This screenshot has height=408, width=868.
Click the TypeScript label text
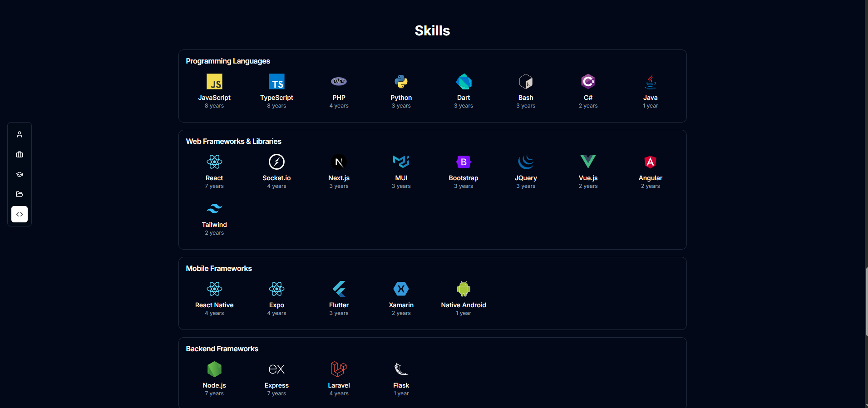click(x=276, y=98)
